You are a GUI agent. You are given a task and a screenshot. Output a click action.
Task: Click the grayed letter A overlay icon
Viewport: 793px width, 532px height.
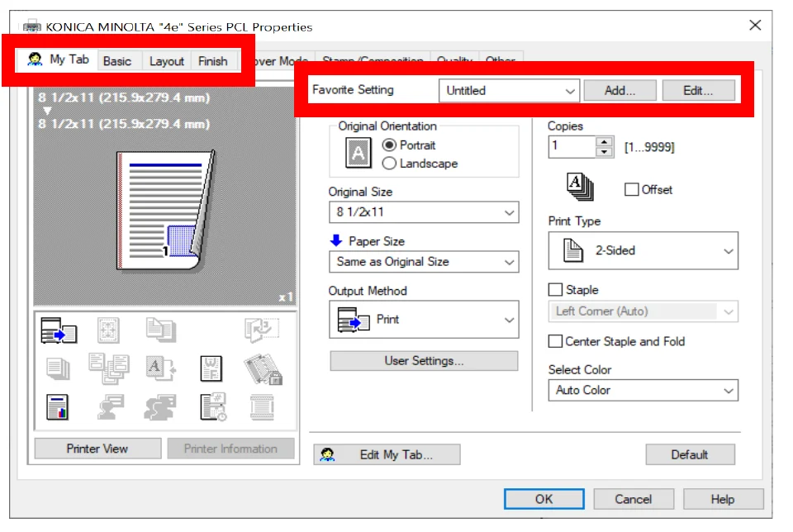tap(160, 368)
